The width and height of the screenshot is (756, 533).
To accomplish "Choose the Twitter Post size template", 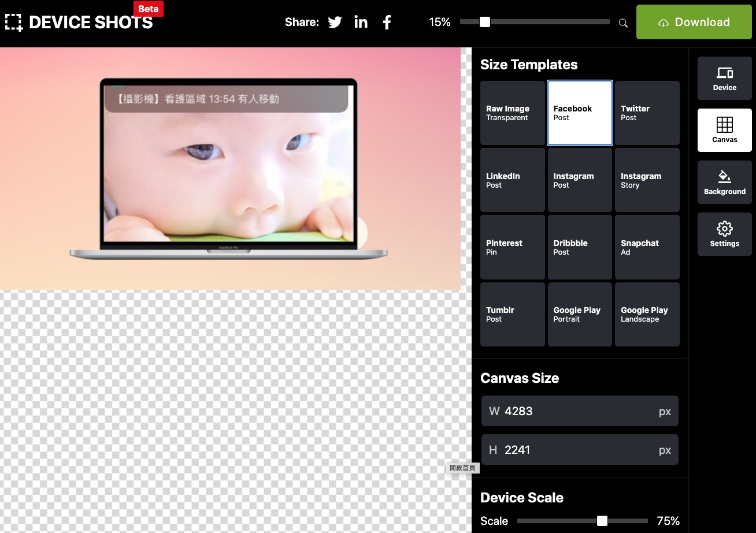I will point(647,113).
